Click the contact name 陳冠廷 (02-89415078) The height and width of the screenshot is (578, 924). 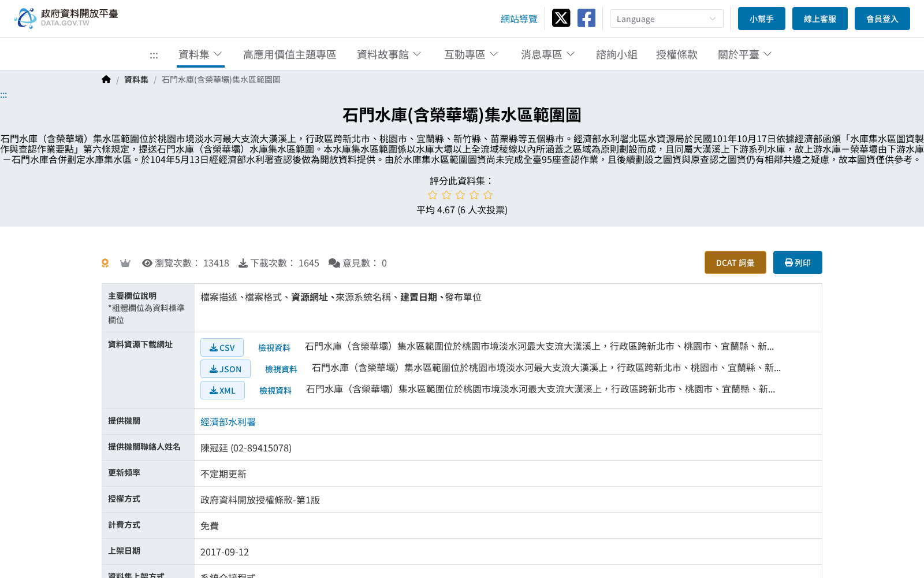(x=246, y=448)
